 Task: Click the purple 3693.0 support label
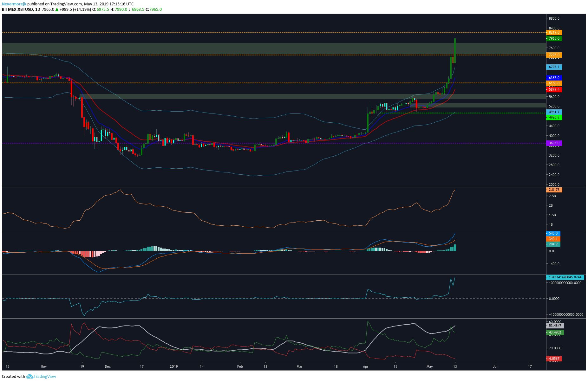(x=554, y=143)
